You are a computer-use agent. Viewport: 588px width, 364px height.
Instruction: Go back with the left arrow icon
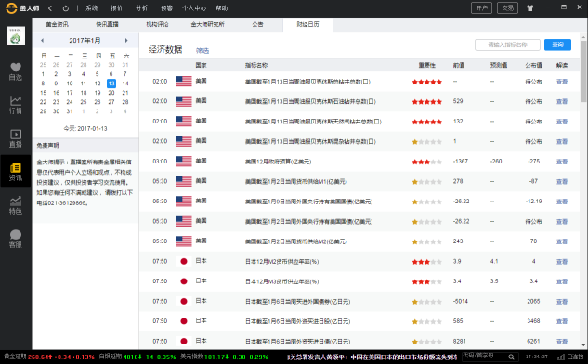coord(50,7)
